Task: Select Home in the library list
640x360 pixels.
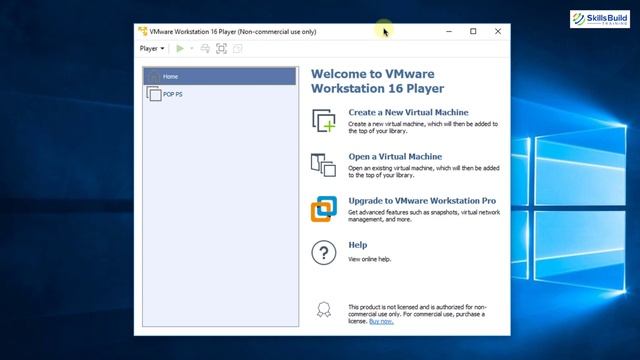Action: coord(220,76)
